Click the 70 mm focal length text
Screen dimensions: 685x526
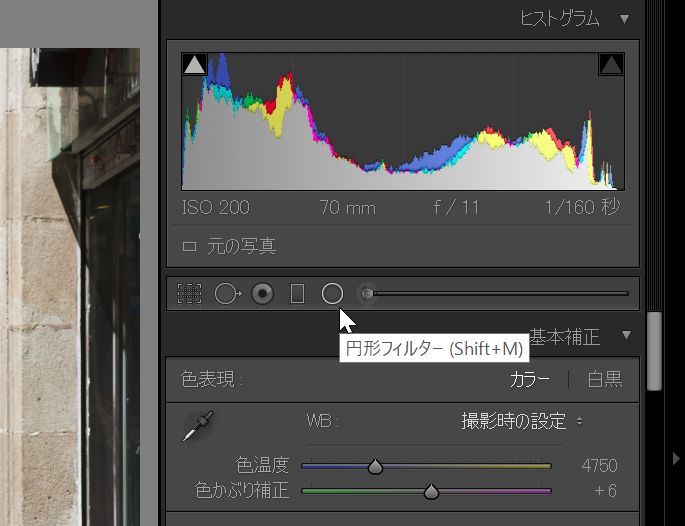click(347, 208)
